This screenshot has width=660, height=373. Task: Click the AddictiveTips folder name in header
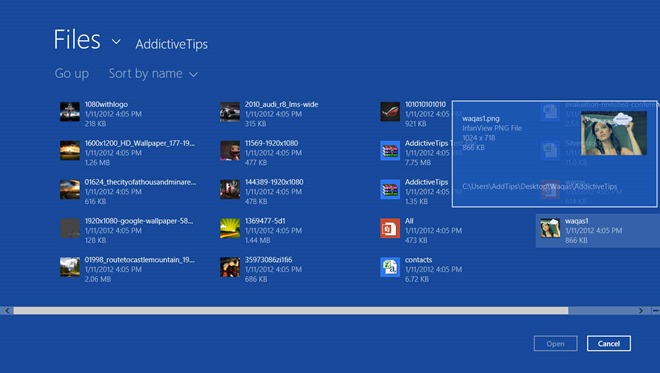[x=171, y=44]
